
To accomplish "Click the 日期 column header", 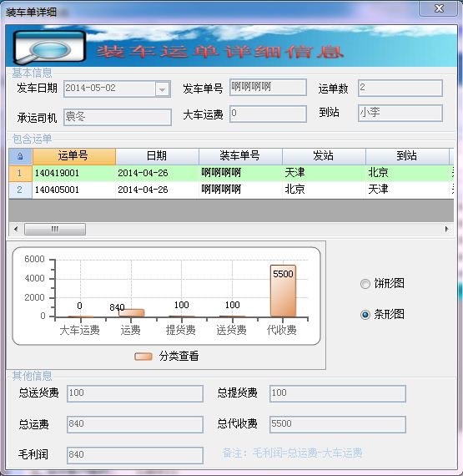I will click(x=157, y=156).
